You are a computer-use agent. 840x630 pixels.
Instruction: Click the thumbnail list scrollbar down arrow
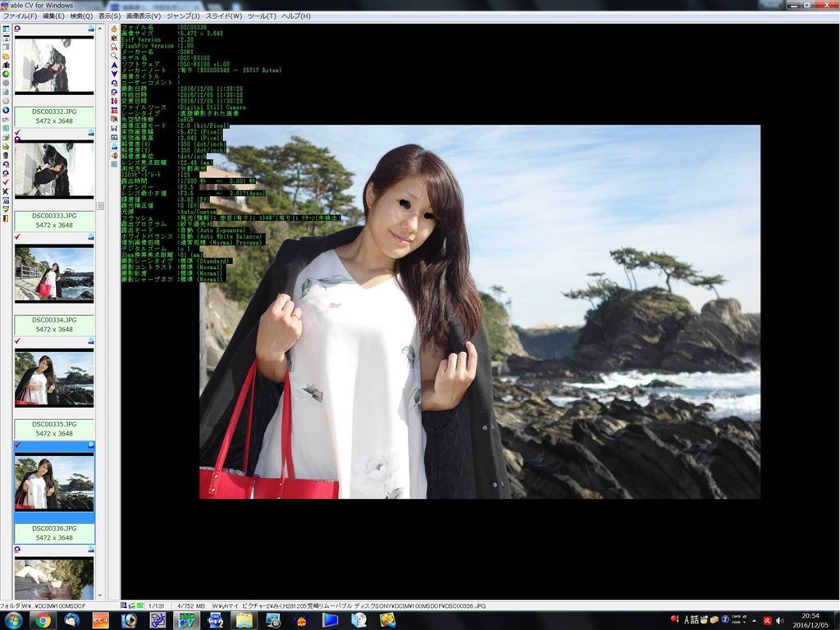click(101, 596)
